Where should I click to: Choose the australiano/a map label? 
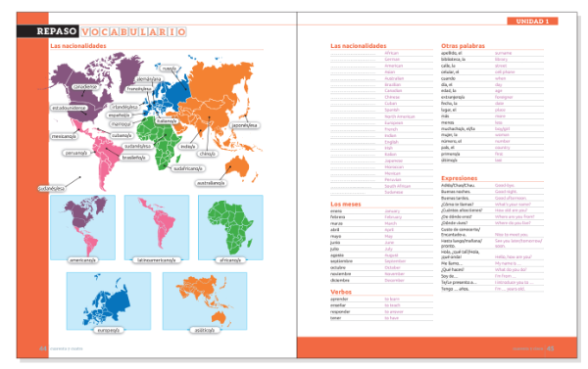(x=211, y=183)
